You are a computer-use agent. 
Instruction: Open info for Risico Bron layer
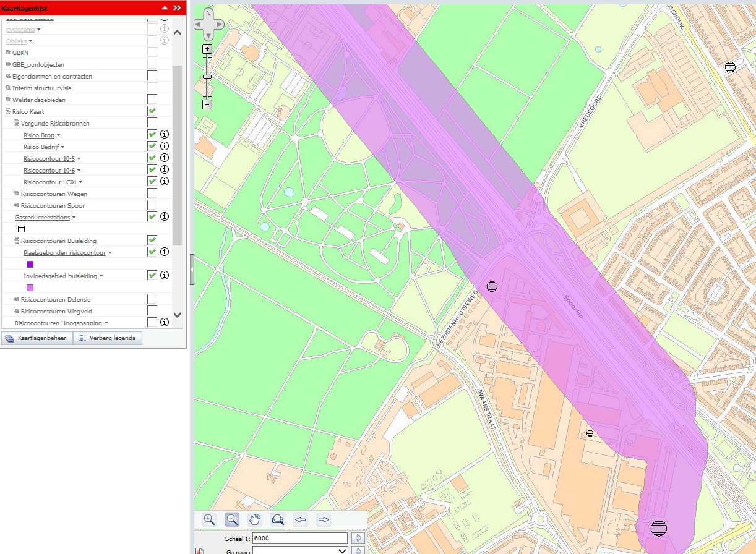click(165, 134)
